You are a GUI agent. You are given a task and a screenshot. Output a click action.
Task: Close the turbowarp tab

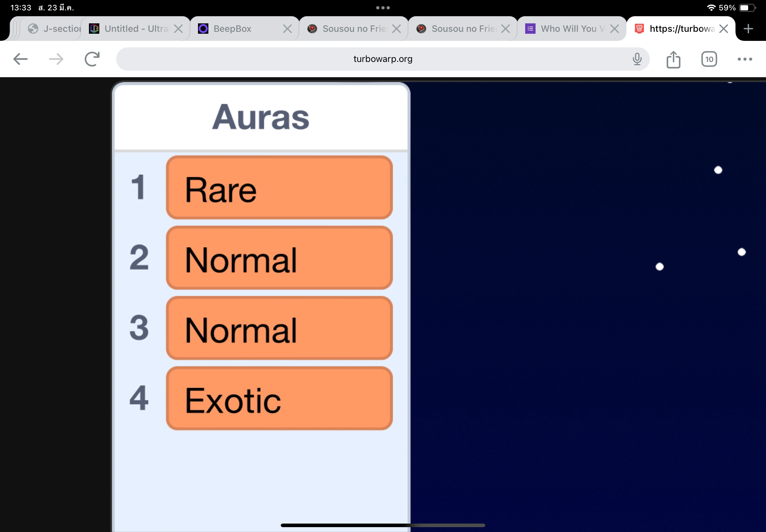coord(723,29)
